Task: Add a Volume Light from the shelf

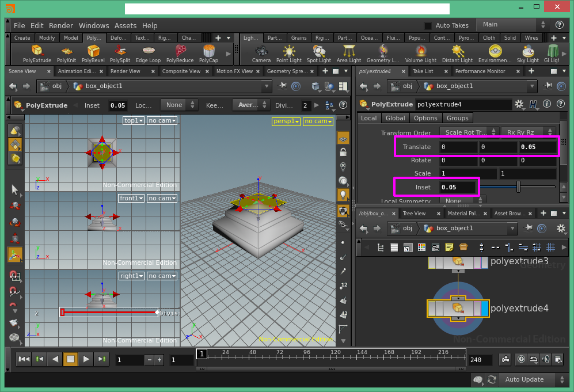Action: [x=421, y=54]
